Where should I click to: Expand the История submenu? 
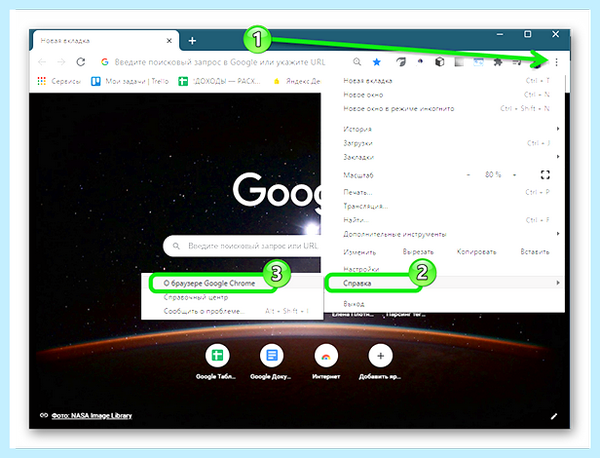(x=443, y=129)
